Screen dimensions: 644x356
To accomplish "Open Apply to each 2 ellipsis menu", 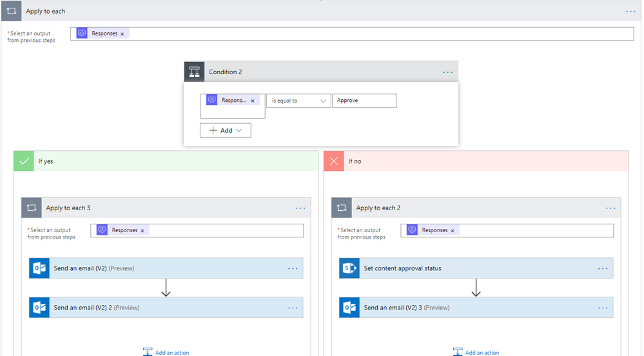I will pyautogui.click(x=610, y=208).
